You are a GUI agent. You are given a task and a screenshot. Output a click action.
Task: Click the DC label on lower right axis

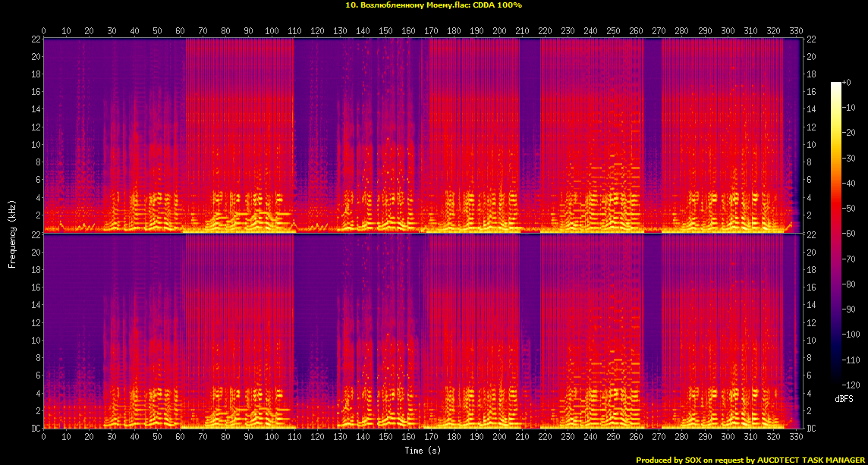click(x=812, y=429)
